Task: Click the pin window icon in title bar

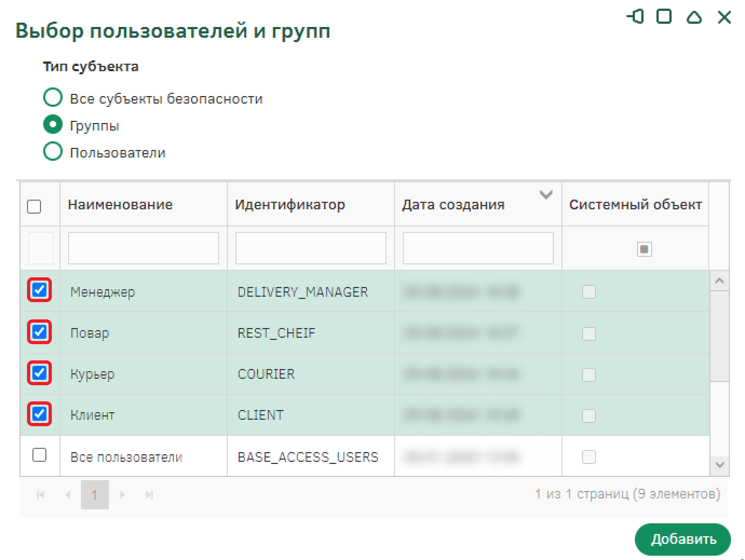Action: coord(635,17)
